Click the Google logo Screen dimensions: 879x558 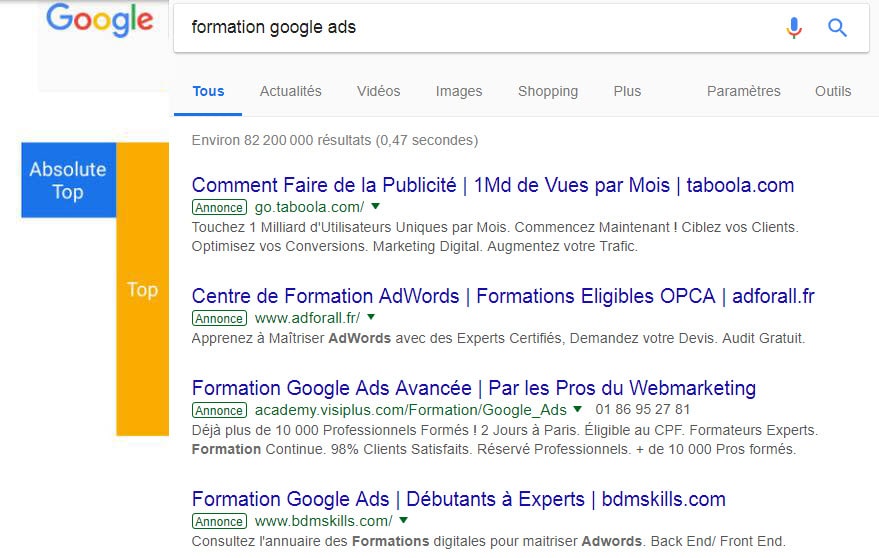(x=99, y=20)
